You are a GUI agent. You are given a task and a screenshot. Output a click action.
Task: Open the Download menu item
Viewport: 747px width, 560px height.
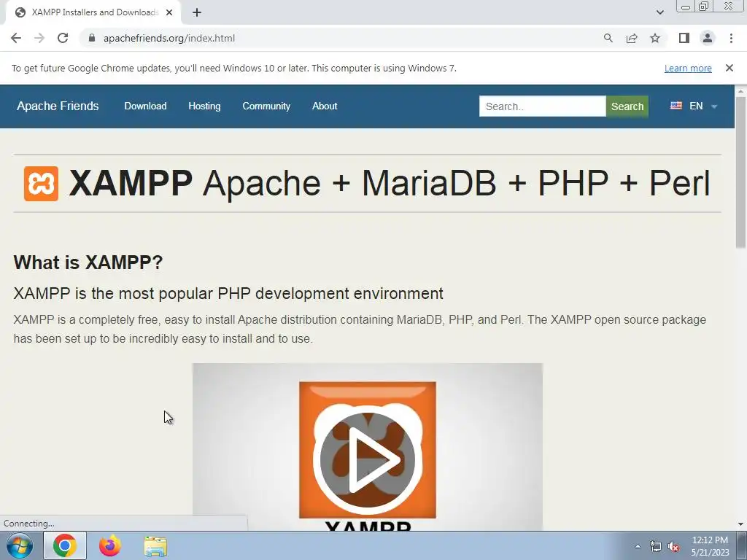tap(145, 106)
